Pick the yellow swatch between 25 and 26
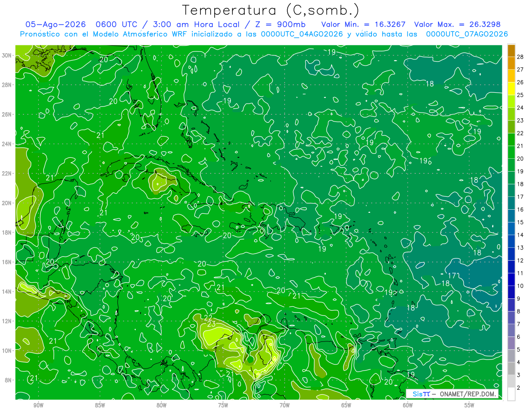Screen dimensions: 532x411 pyautogui.click(x=511, y=89)
